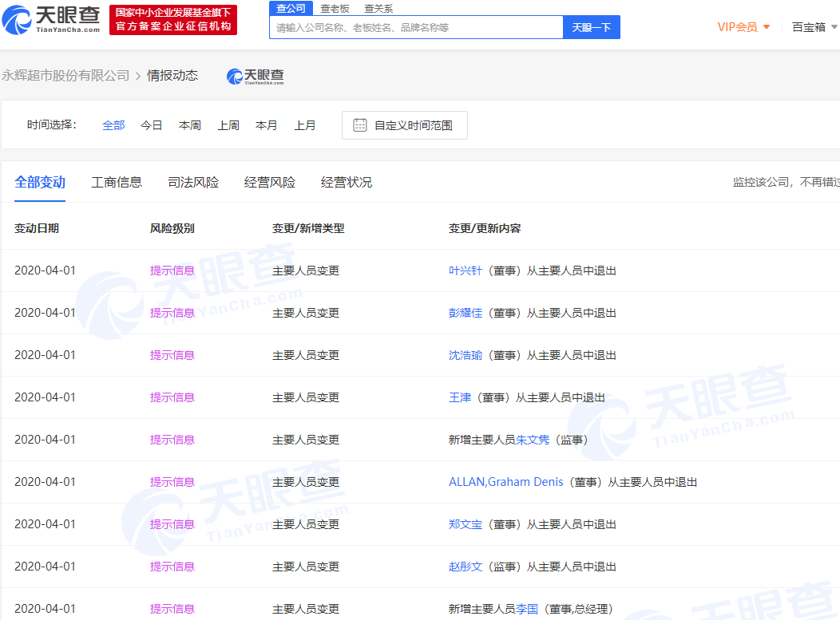Open 沈浩瑜 person link
The image size is (840, 620).
click(x=465, y=355)
